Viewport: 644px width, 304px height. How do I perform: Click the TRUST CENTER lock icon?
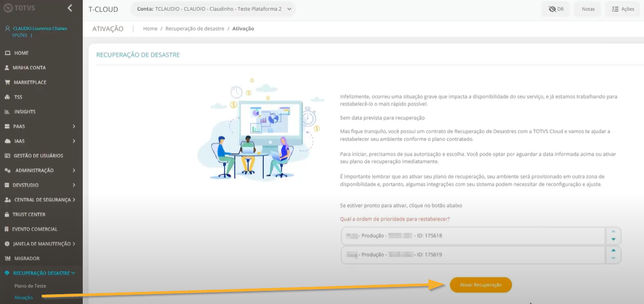(x=7, y=214)
